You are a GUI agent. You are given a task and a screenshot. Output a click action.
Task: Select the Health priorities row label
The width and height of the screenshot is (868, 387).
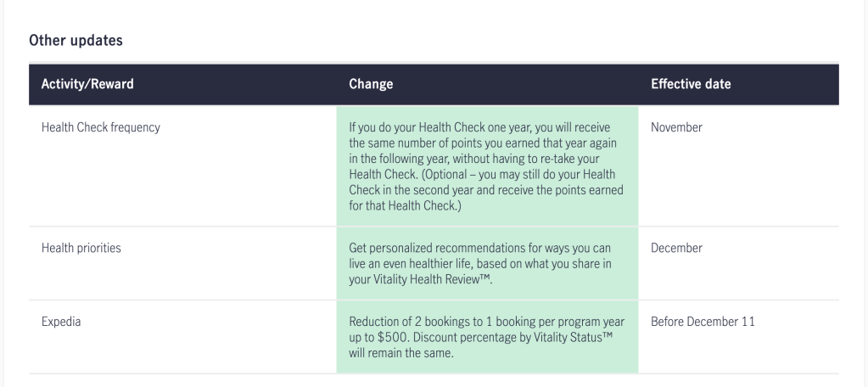81,249
